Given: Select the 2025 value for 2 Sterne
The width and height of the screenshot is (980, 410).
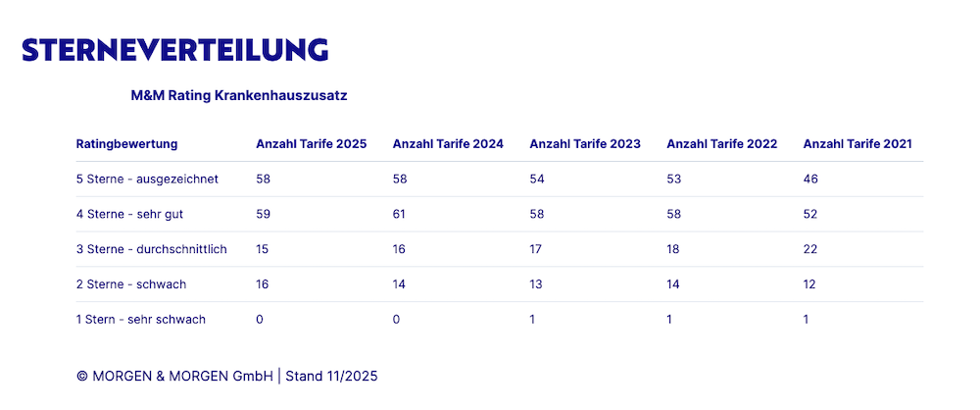Looking at the screenshot, I should (x=263, y=284).
